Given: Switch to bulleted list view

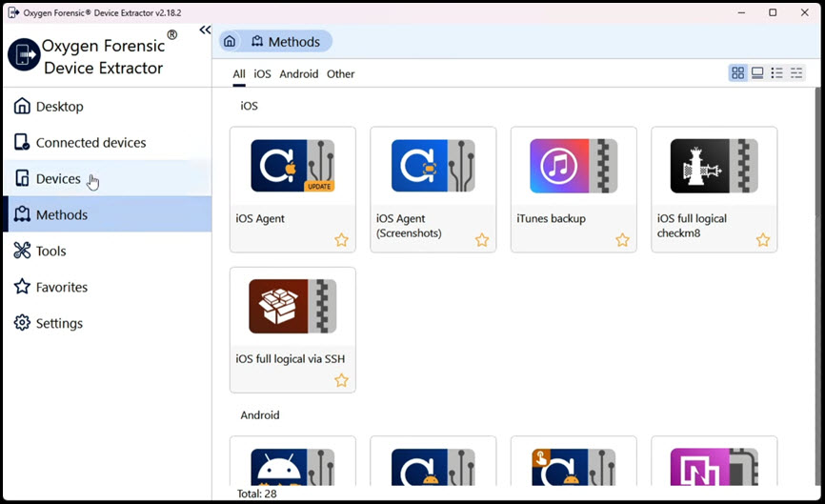Looking at the screenshot, I should coord(776,73).
